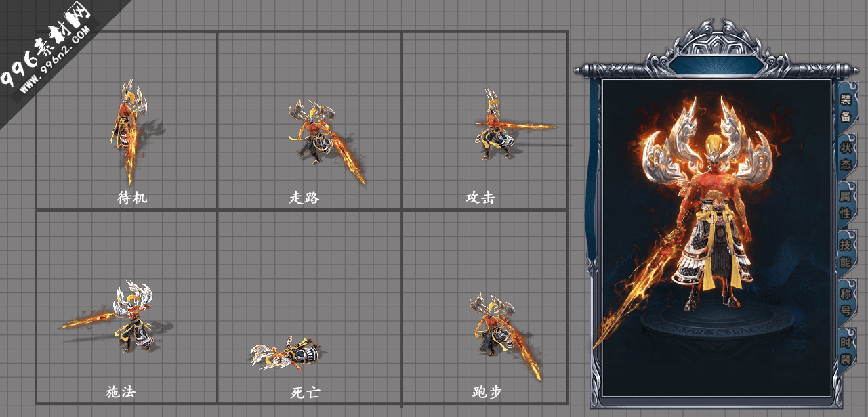The height and width of the screenshot is (417, 868).
Task: Click the 走路 label text
Action: pos(304,198)
